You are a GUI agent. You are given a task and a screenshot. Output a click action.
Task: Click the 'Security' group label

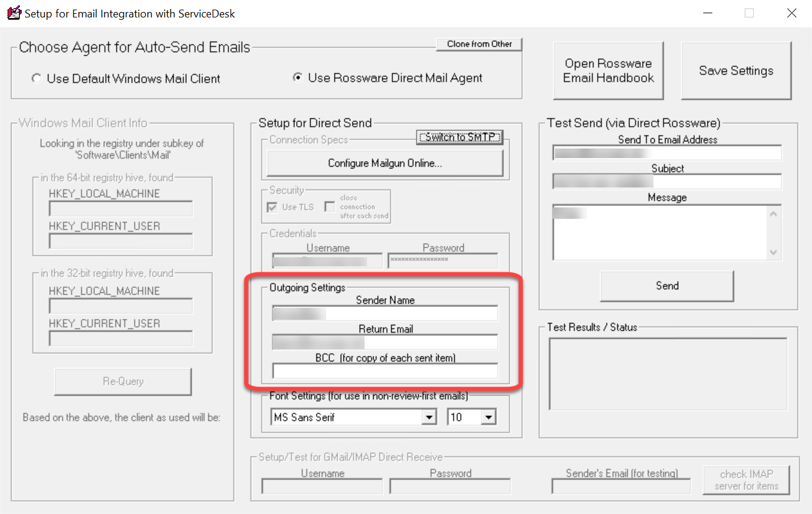tap(286, 190)
